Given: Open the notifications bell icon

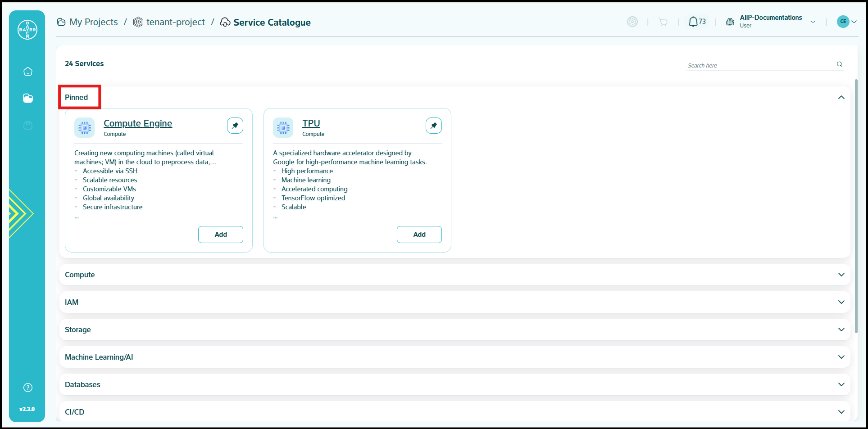Looking at the screenshot, I should click(x=693, y=22).
